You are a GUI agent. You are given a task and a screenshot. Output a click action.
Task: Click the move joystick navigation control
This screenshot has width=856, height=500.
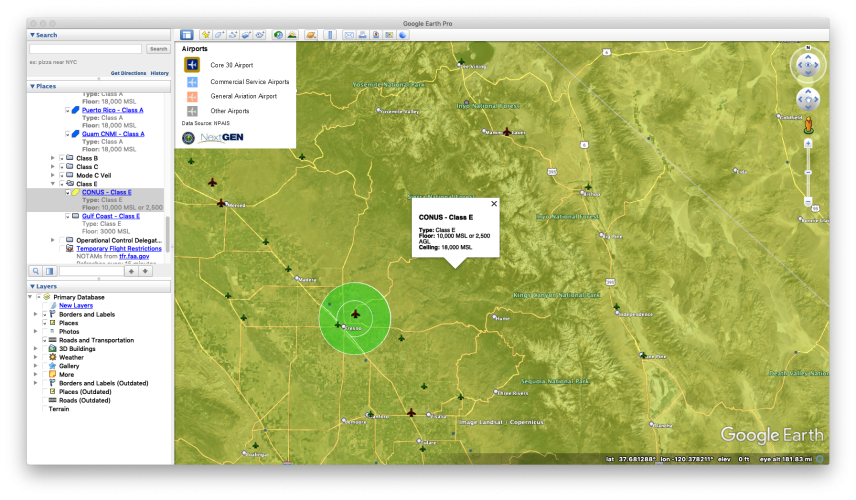point(808,99)
